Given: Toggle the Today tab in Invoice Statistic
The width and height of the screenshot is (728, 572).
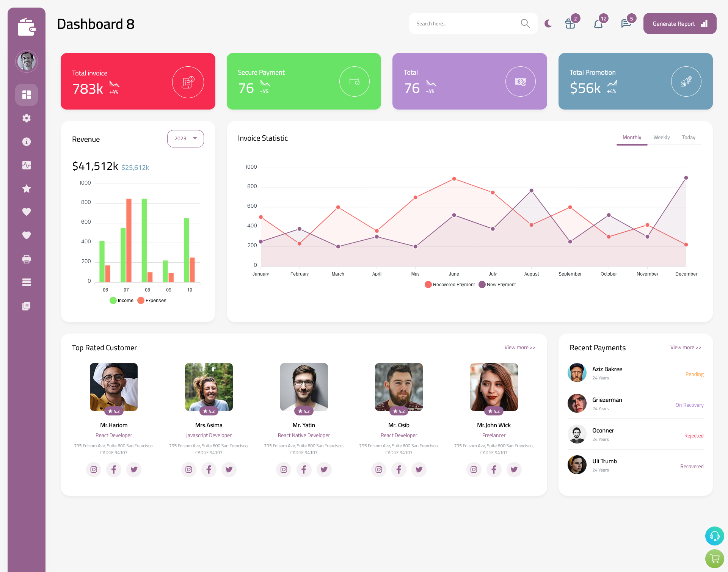Looking at the screenshot, I should pos(689,137).
